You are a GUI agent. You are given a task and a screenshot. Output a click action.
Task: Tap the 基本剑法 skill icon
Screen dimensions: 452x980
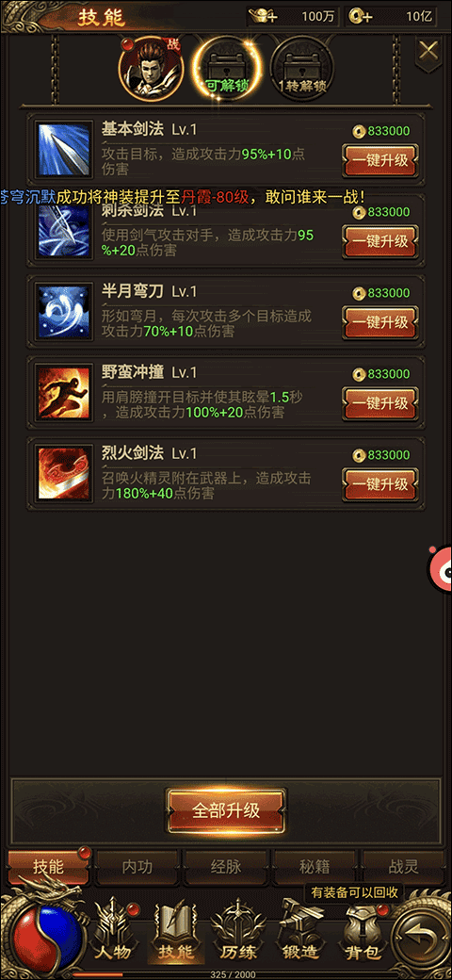click(x=63, y=150)
